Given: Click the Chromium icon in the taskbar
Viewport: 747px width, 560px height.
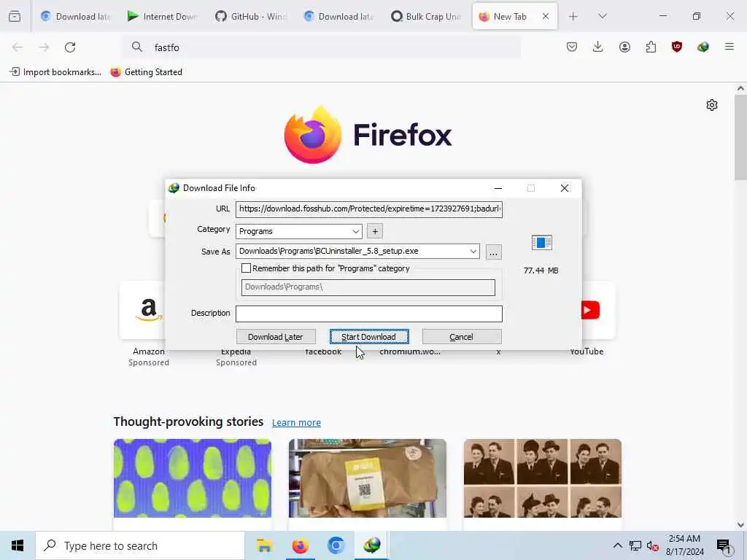Looking at the screenshot, I should [x=336, y=545].
